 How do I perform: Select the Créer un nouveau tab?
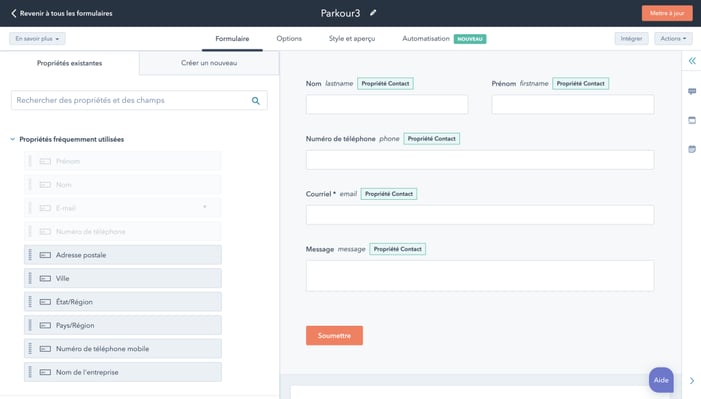tap(209, 63)
